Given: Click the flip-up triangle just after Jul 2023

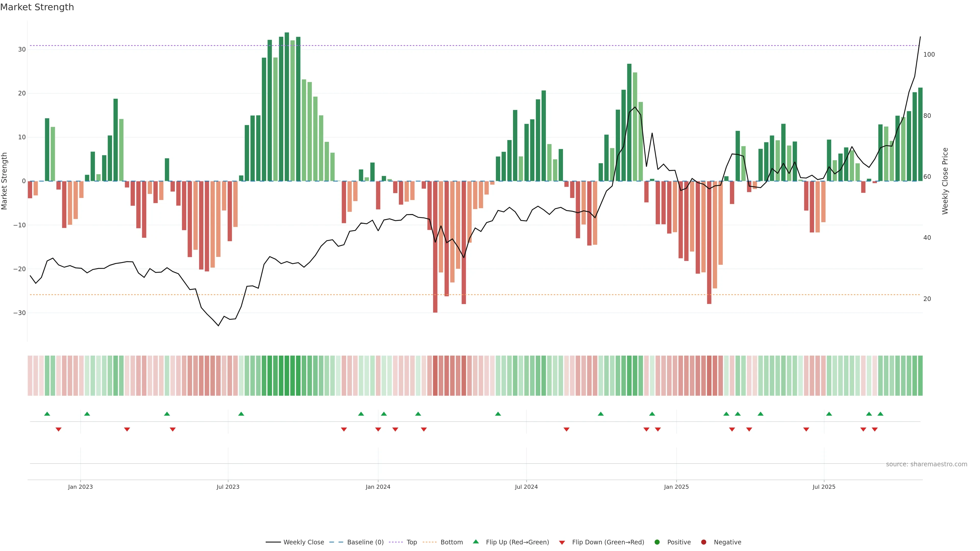Looking at the screenshot, I should point(241,414).
